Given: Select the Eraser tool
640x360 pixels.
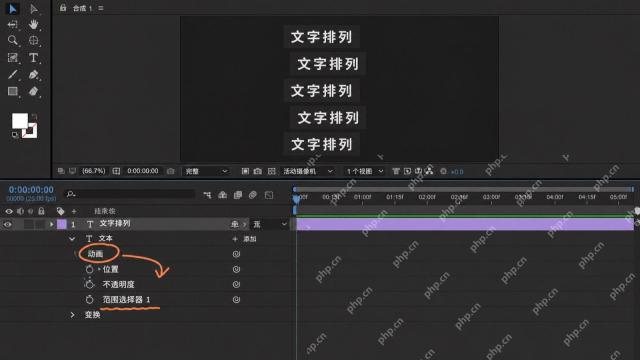Looking at the screenshot, I should coord(33,91).
